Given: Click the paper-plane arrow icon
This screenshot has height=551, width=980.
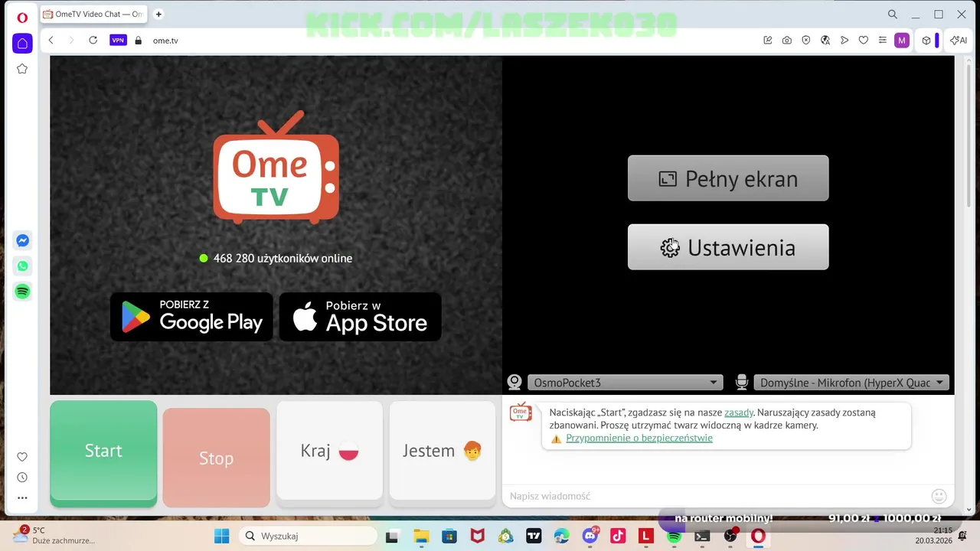Looking at the screenshot, I should pos(844,41).
